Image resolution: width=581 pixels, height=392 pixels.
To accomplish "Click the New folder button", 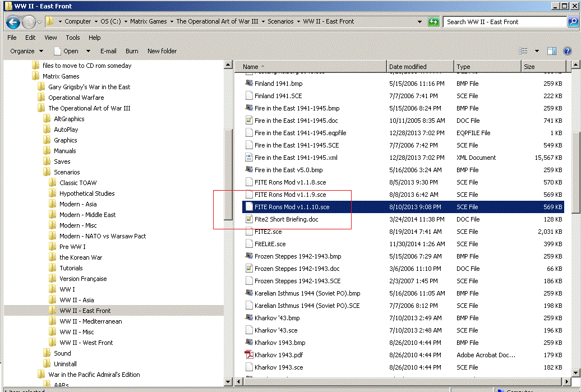I will coord(162,51).
